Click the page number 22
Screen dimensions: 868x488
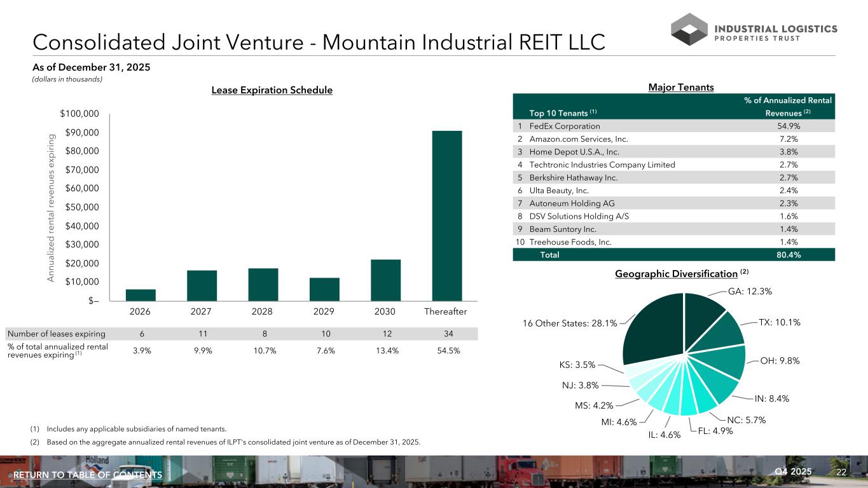click(841, 472)
